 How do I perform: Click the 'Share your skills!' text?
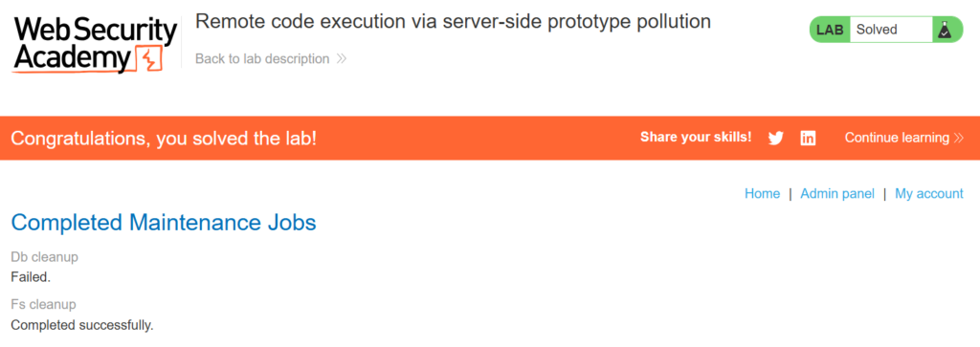pyautogui.click(x=696, y=138)
